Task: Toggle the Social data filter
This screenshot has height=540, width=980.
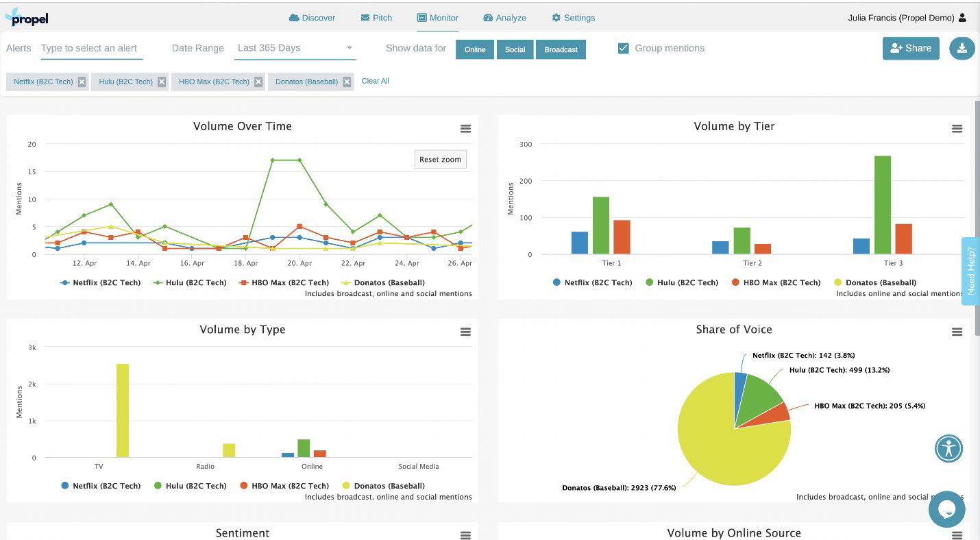Action: pos(515,49)
